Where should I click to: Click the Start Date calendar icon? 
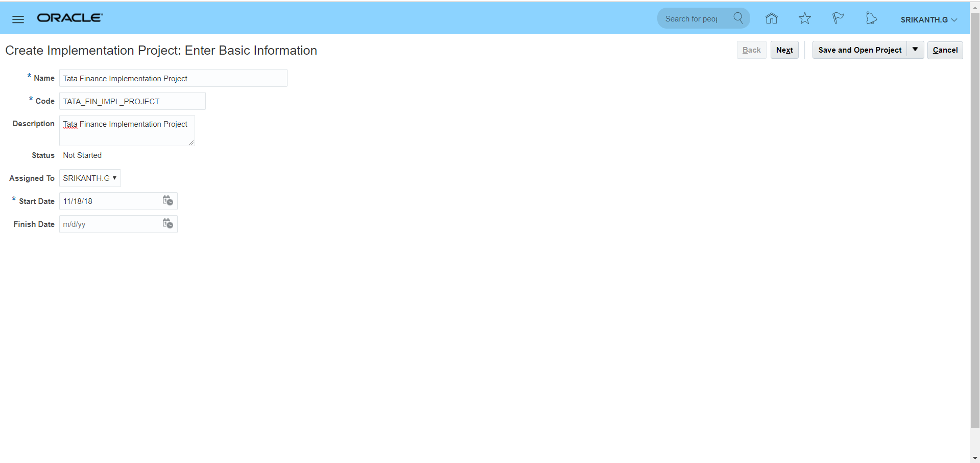(168, 201)
